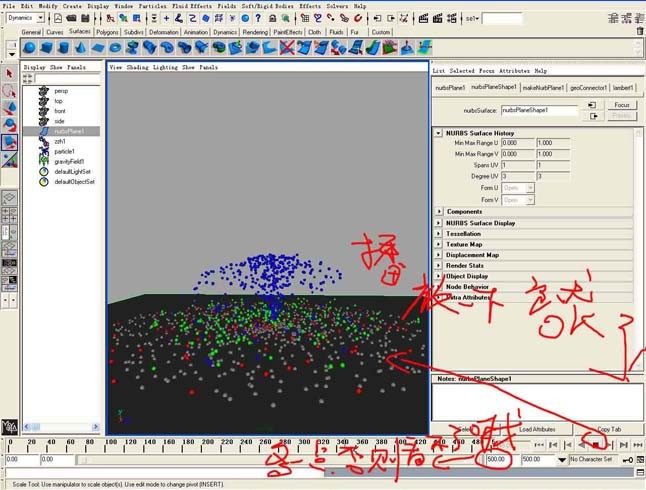Activate the Rotate tool in toolbox
The height and width of the screenshot is (490, 646).
(9, 125)
